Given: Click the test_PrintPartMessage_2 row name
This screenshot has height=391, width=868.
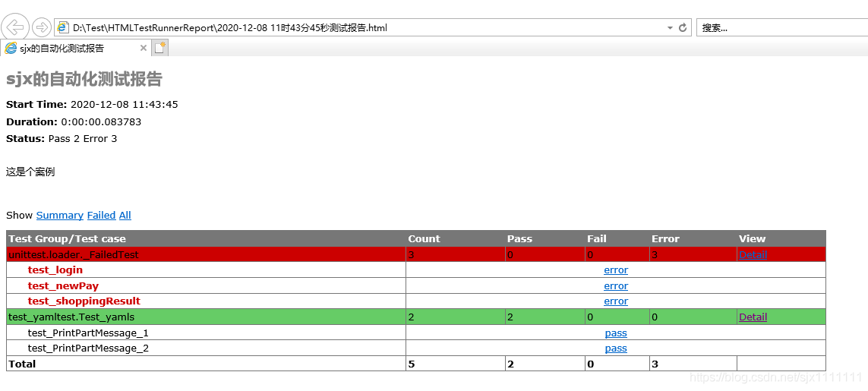Looking at the screenshot, I should tap(88, 348).
